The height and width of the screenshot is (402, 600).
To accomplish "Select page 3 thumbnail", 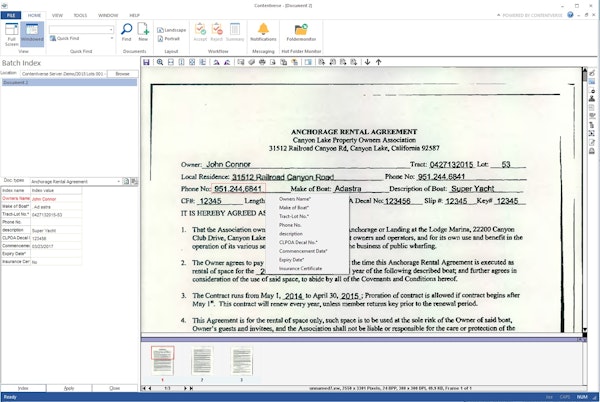I will click(x=241, y=361).
